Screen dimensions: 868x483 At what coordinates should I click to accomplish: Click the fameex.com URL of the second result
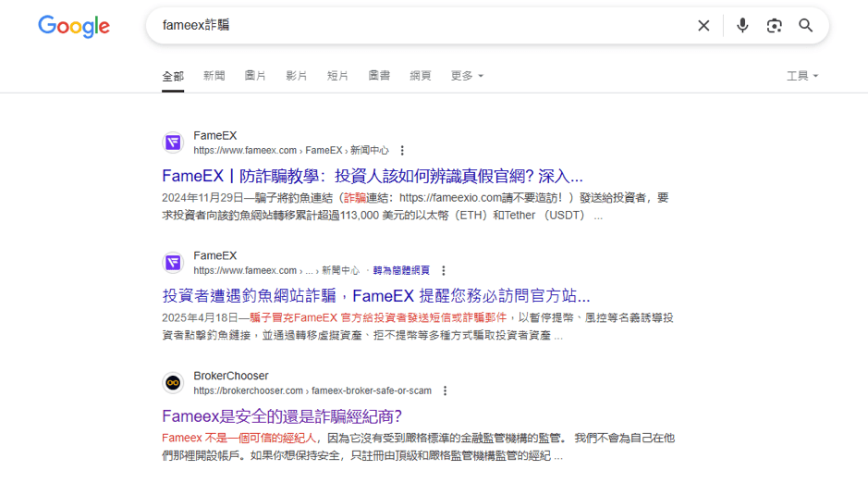276,271
